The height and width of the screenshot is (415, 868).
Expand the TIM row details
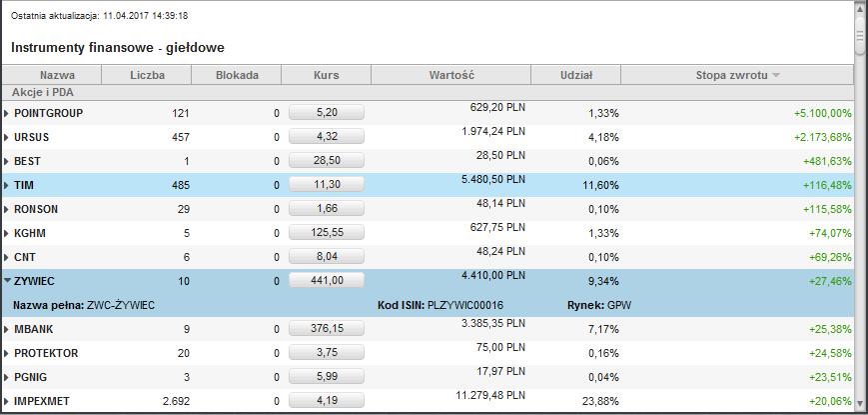pos(7,185)
